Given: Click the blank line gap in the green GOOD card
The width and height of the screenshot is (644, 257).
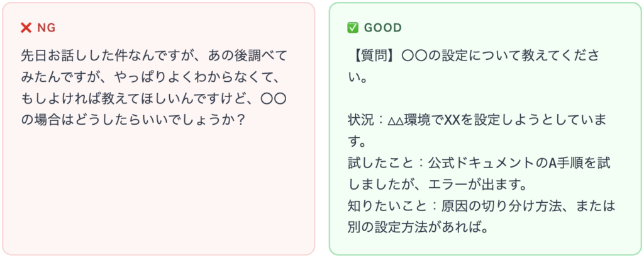Looking at the screenshot, I should (x=478, y=98).
